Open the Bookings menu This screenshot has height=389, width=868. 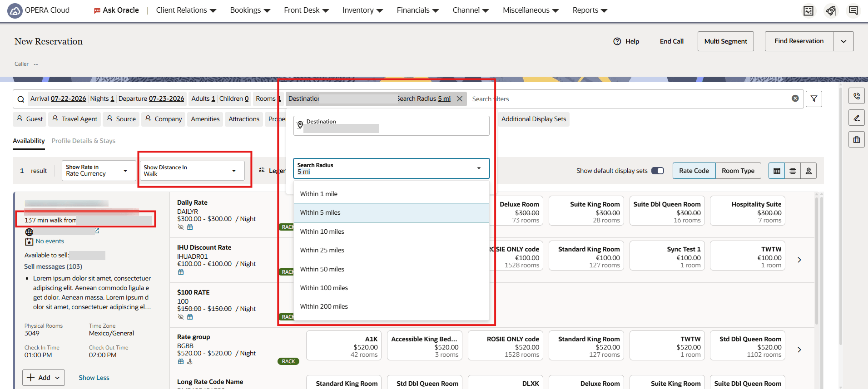click(x=250, y=10)
